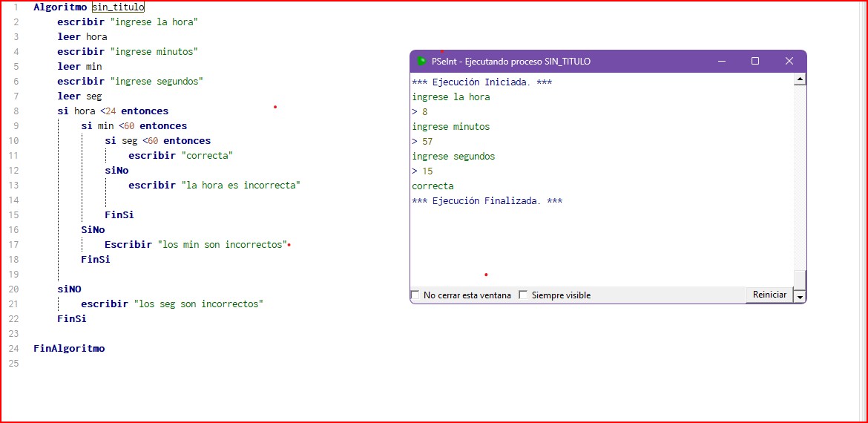Screen dimensions: 868x423
Task: Click the '> 57' input line in console
Action: (x=422, y=142)
